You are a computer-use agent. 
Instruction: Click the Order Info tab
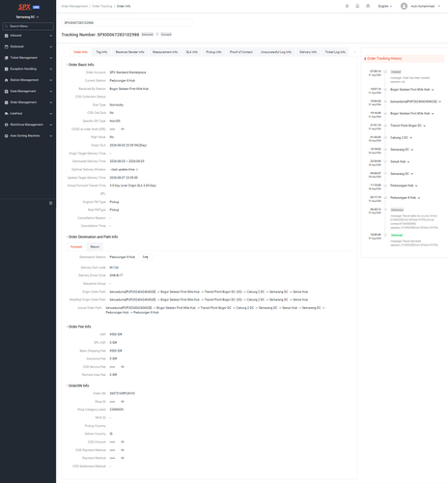click(80, 52)
